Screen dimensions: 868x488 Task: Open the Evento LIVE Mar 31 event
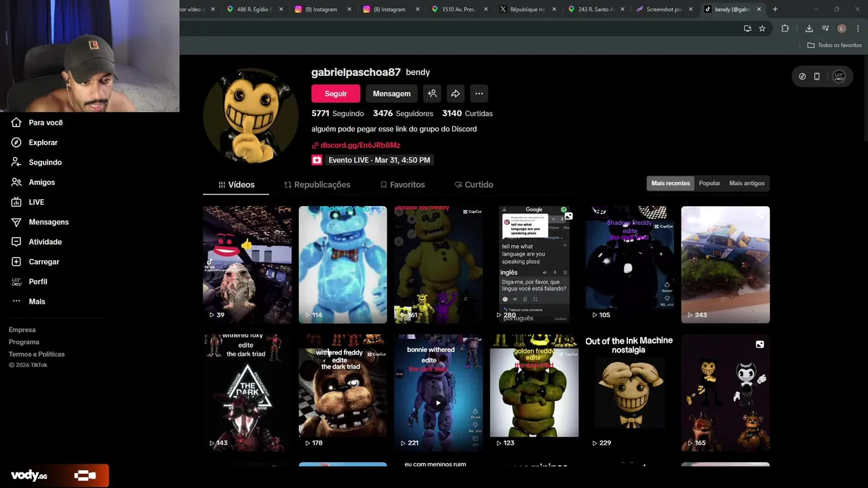[x=372, y=160]
